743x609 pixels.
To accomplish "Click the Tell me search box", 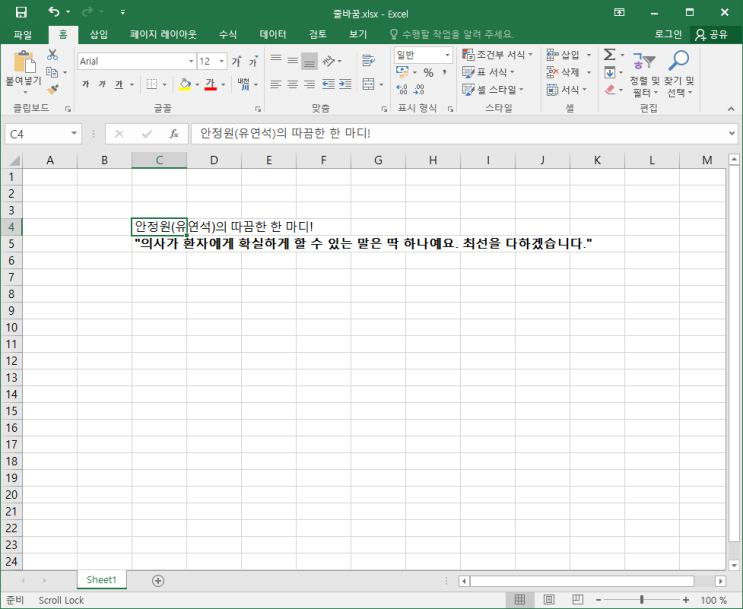I will pyautogui.click(x=453, y=34).
